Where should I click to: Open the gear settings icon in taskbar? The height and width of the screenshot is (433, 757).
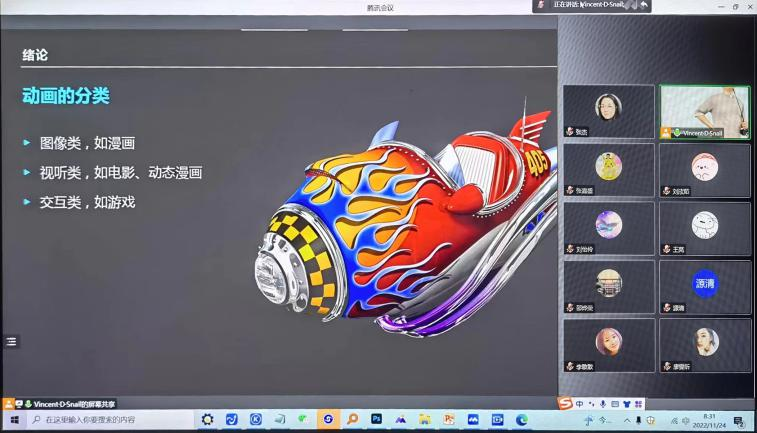[207, 420]
